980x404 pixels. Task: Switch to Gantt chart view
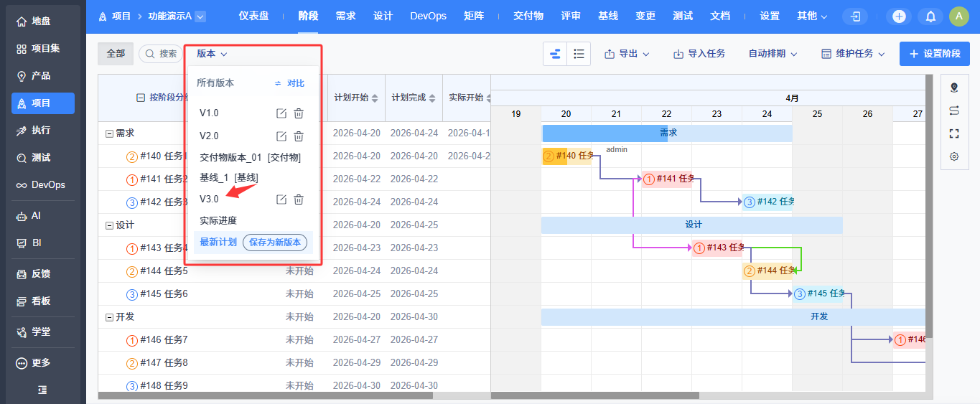point(555,54)
